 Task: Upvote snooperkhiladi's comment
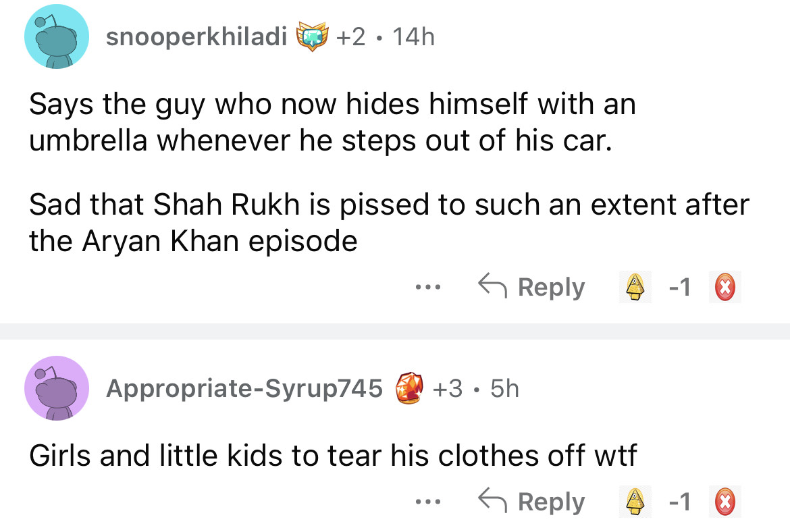click(x=634, y=288)
